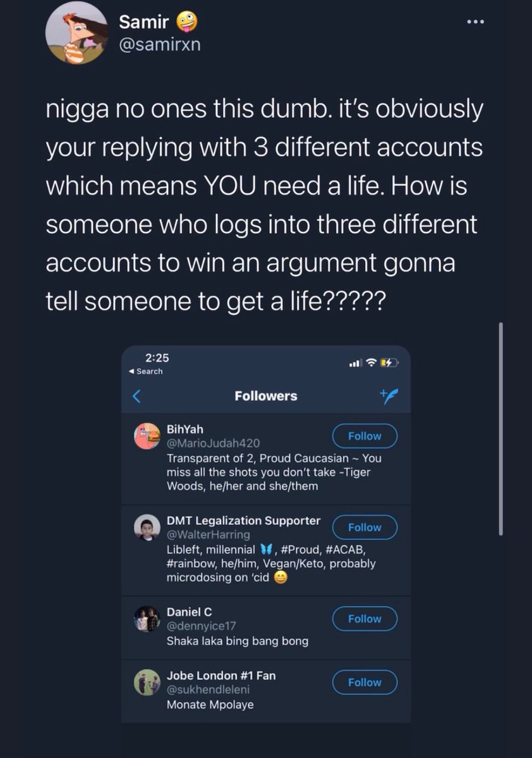The height and width of the screenshot is (758, 532).
Task: Tap the back chevron on Followers
Action: (x=136, y=396)
